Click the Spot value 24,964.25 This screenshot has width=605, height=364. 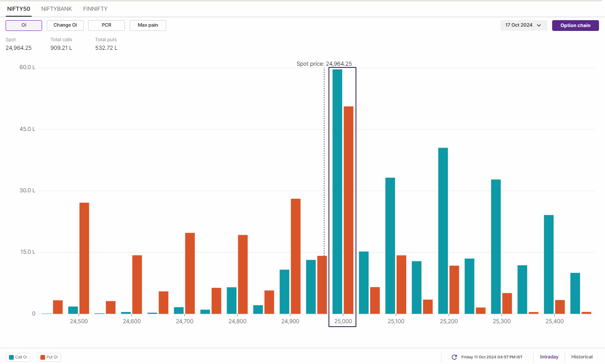pyautogui.click(x=18, y=48)
